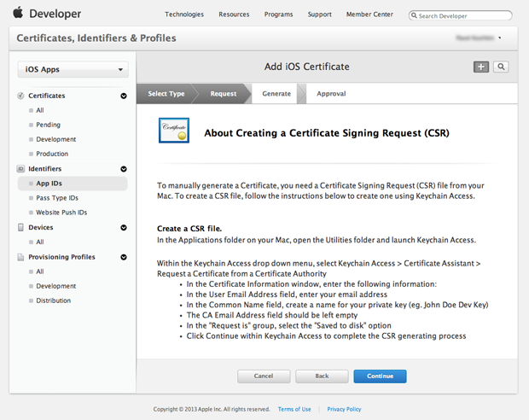Click the 'Add iOS Certificate' title
The height and width of the screenshot is (420, 529).
pyautogui.click(x=306, y=67)
